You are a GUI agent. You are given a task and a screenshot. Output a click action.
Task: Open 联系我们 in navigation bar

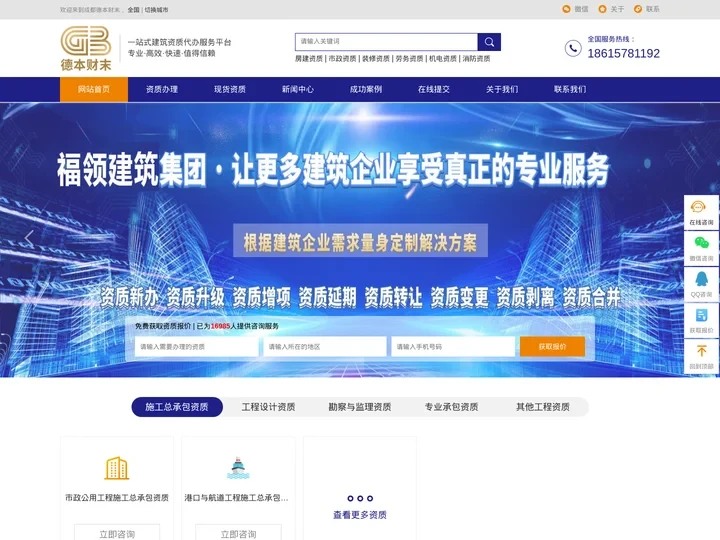point(570,89)
